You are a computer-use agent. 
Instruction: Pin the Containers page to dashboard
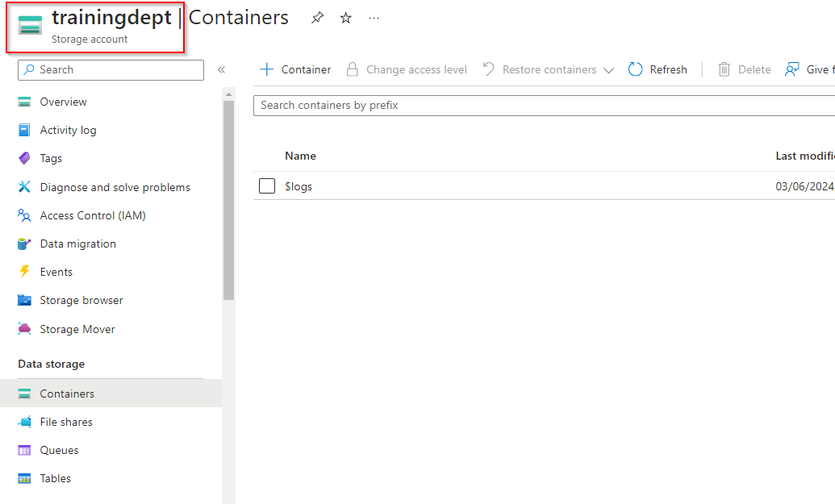(x=318, y=18)
